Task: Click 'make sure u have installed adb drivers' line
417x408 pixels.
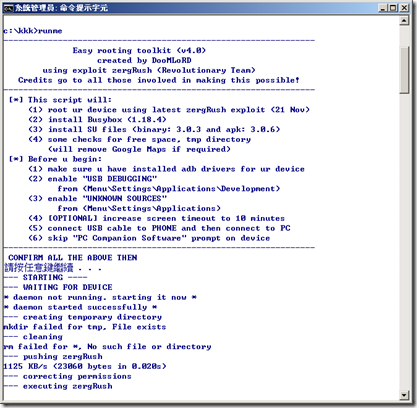Action: 166,169
